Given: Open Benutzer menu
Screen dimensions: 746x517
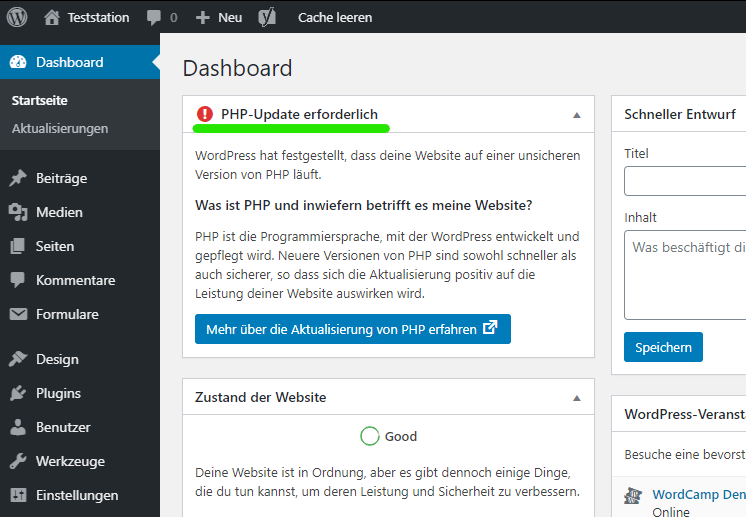Looking at the screenshot, I should (x=63, y=427).
